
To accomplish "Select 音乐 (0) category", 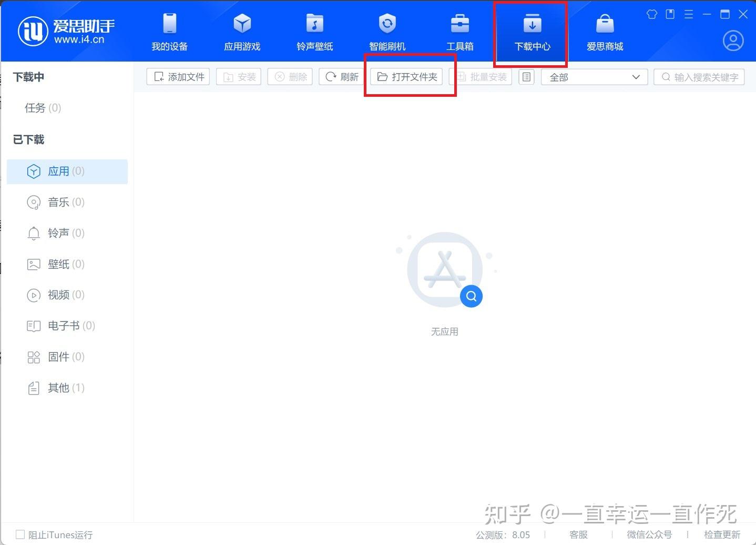I will (x=67, y=202).
